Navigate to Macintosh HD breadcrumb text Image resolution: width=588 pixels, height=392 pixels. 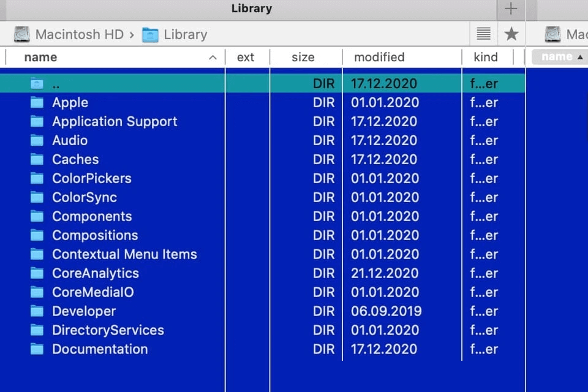tap(80, 34)
